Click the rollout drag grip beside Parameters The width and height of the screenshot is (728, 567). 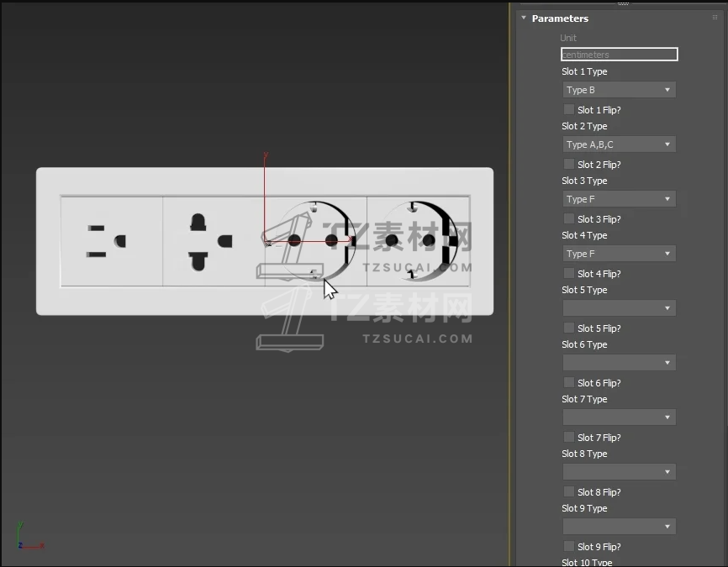tap(715, 18)
